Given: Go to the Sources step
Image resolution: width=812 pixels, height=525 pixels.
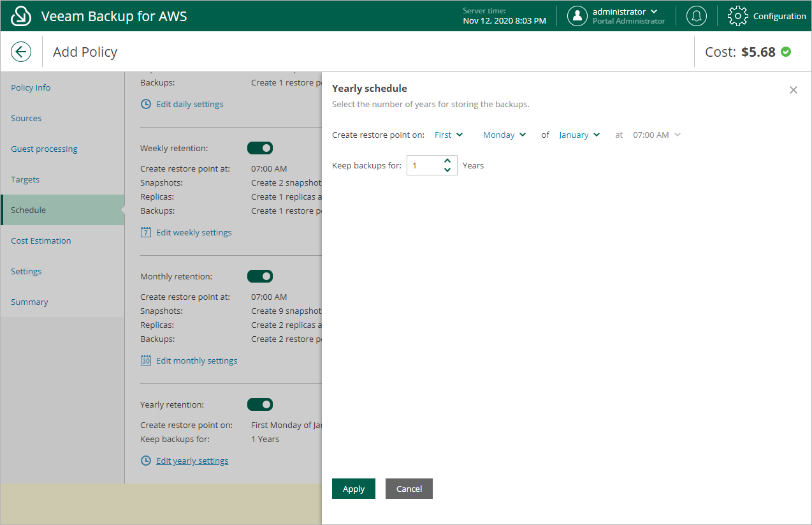Looking at the screenshot, I should tap(26, 118).
